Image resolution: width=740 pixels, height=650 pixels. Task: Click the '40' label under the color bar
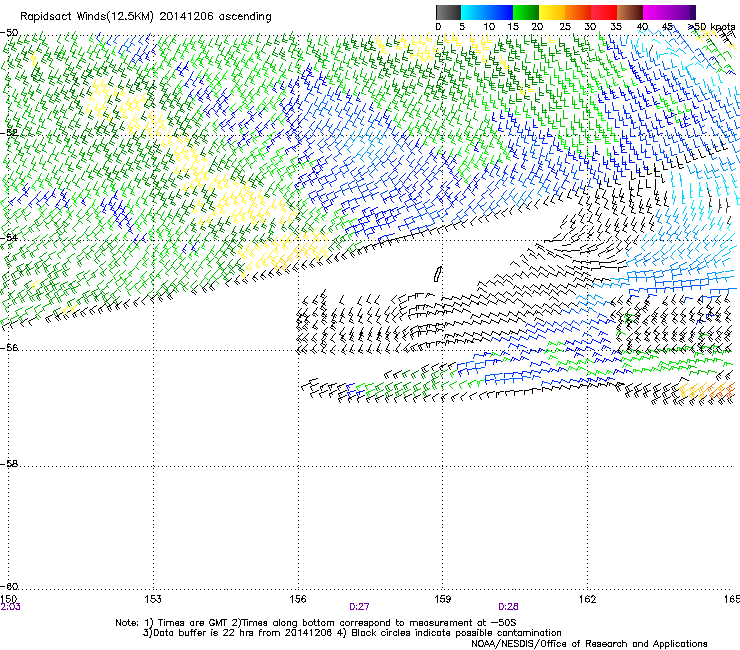tap(642, 27)
